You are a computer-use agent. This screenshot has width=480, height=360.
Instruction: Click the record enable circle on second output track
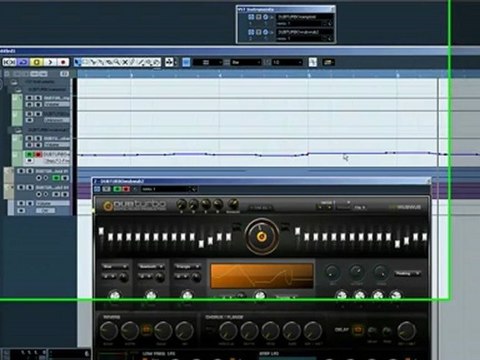pos(39,194)
